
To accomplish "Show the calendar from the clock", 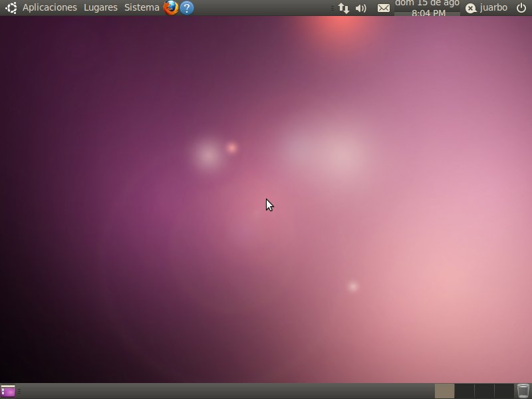I will coord(427,8).
